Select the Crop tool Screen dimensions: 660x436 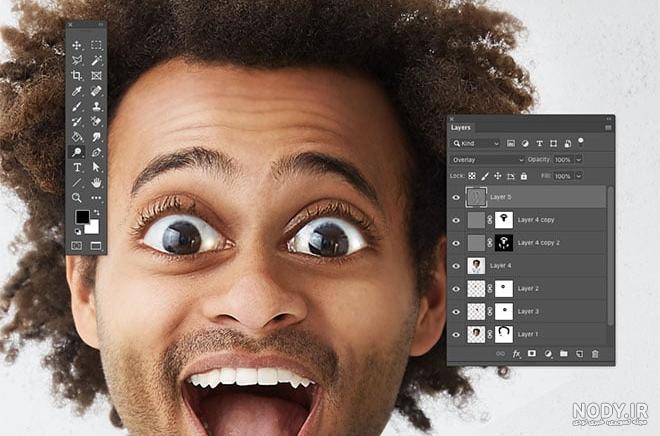[x=77, y=75]
